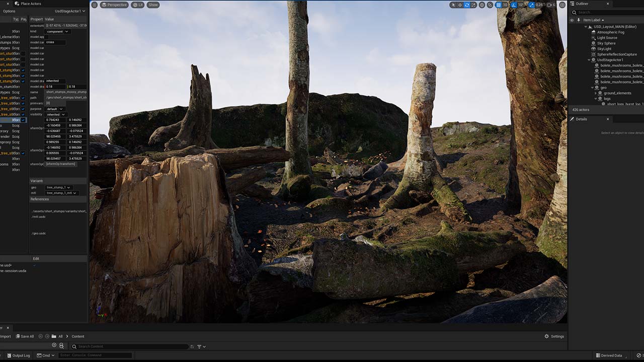Collapse the UsdStageActor1 tree item
The width and height of the screenshot is (644, 362).
click(x=590, y=60)
